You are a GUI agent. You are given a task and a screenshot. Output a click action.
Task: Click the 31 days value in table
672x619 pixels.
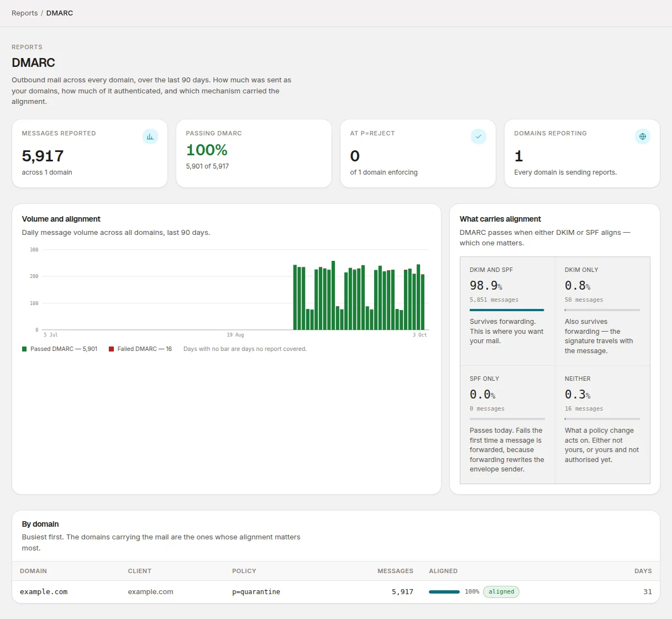point(648,592)
